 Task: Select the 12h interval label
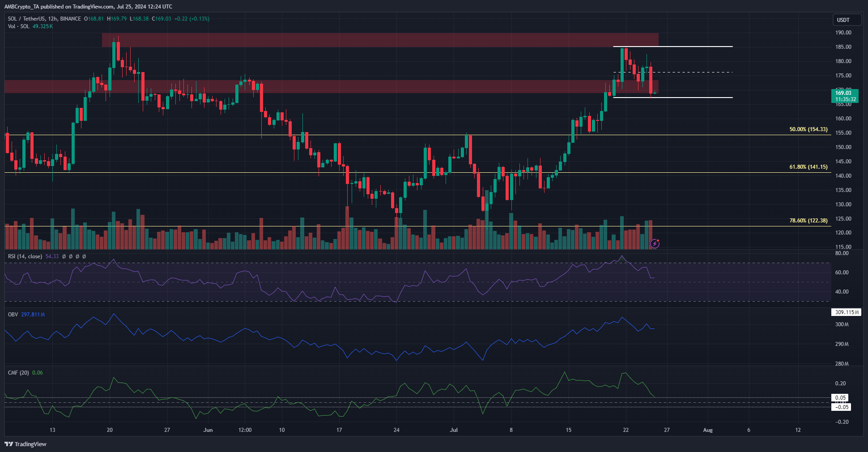pos(53,19)
